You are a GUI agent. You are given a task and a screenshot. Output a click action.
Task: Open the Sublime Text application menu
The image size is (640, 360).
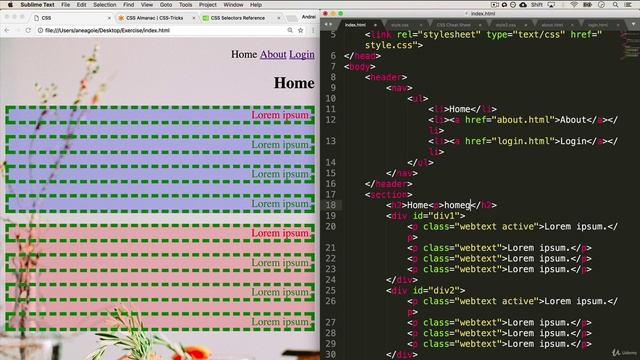[x=37, y=5]
